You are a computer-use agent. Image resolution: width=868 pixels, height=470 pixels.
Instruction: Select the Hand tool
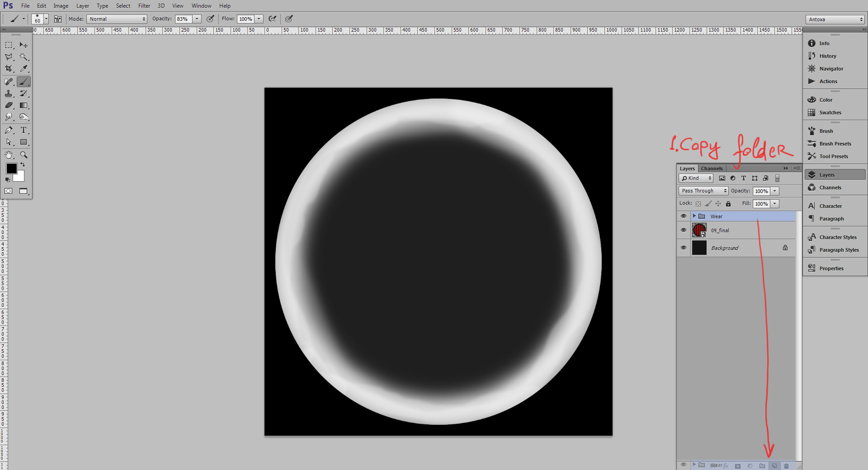(9, 155)
